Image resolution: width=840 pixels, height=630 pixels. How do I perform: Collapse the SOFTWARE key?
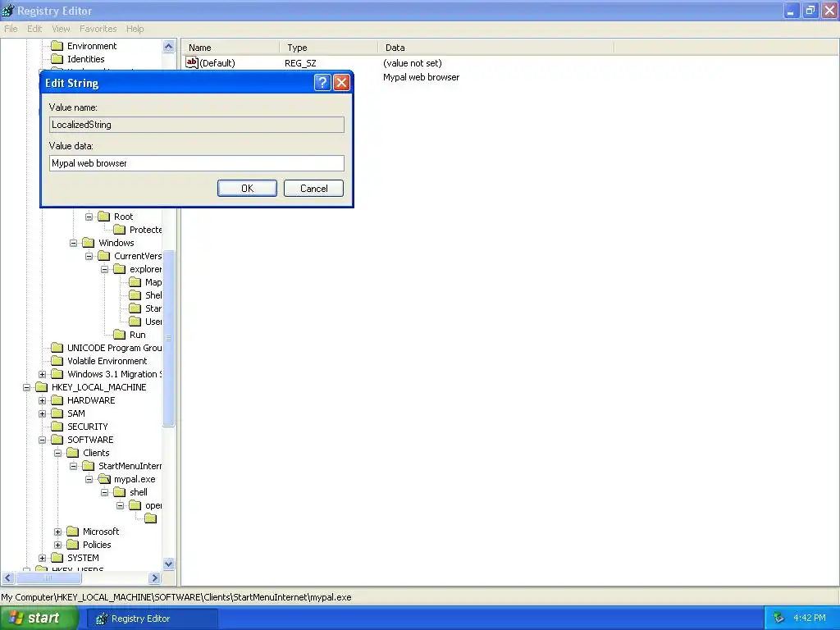pyautogui.click(x=43, y=440)
